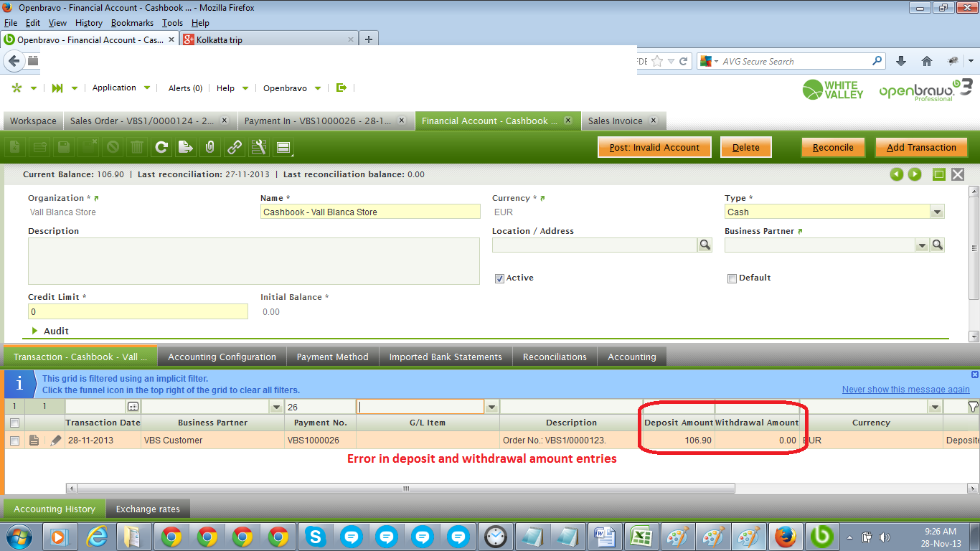Image resolution: width=980 pixels, height=551 pixels.
Task: Click the Never show this message again link
Action: coord(906,389)
